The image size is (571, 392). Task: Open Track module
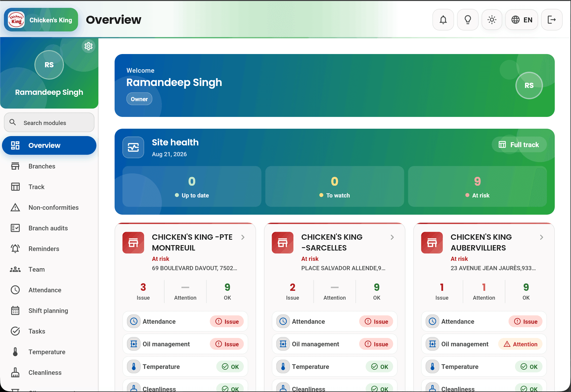click(x=49, y=187)
